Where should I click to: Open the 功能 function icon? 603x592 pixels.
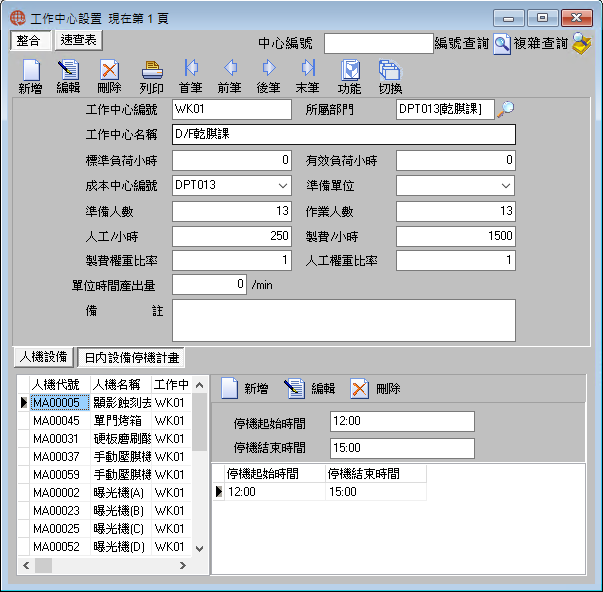click(350, 70)
